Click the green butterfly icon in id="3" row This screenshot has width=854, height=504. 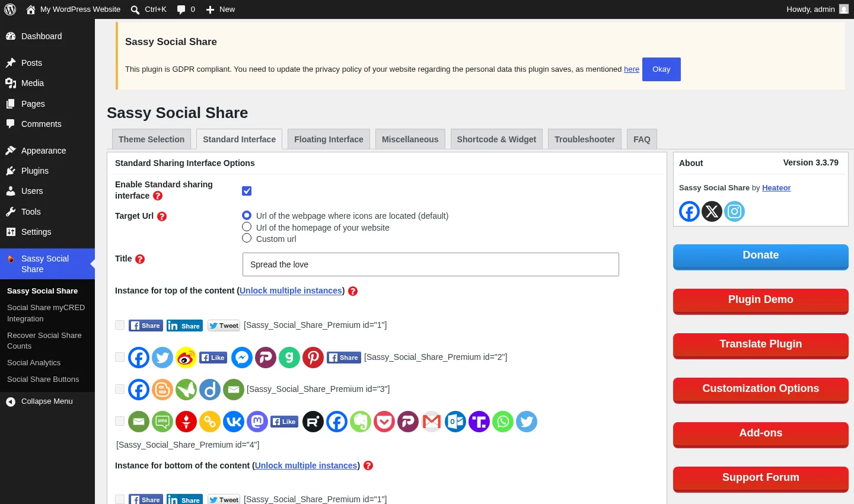click(x=186, y=390)
